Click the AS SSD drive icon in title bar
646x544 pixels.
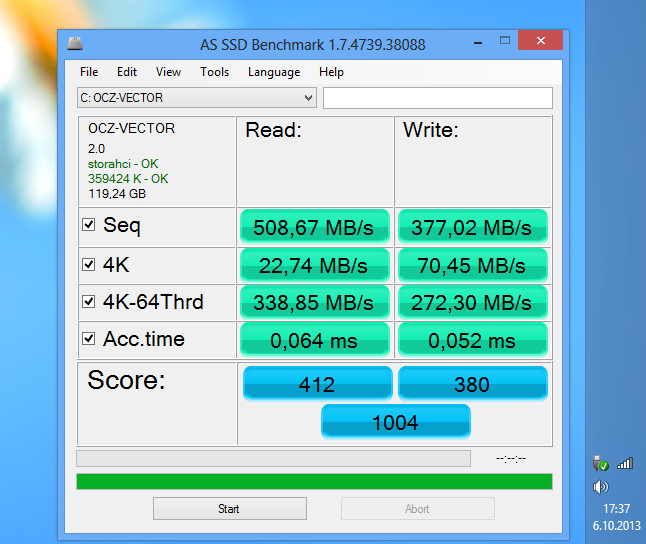point(75,44)
